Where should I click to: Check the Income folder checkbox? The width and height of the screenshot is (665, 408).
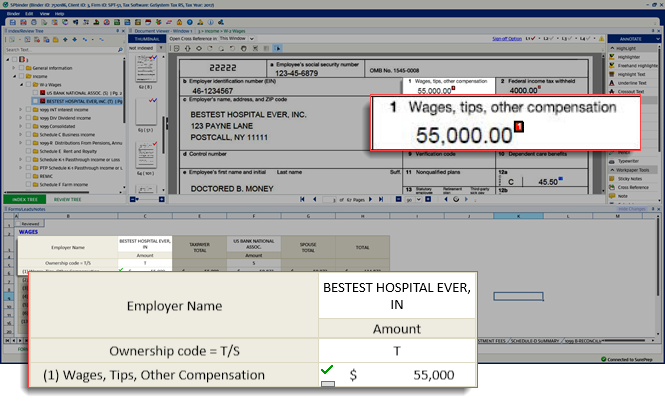(21, 76)
